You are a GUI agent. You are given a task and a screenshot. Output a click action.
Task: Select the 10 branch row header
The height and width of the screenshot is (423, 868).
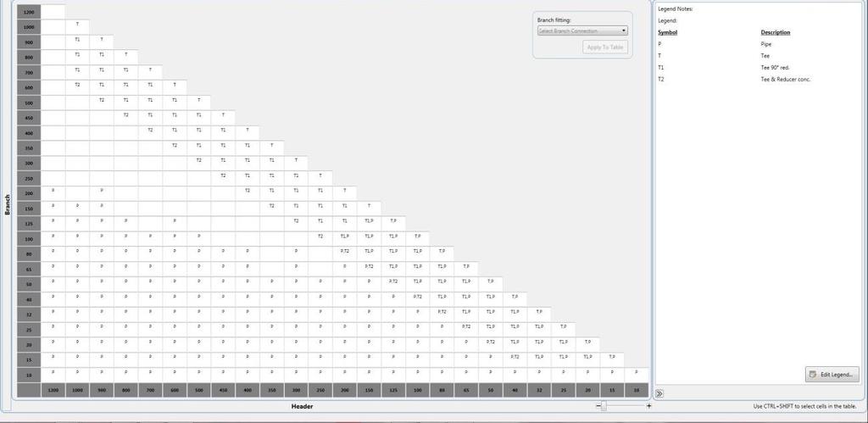click(x=29, y=375)
